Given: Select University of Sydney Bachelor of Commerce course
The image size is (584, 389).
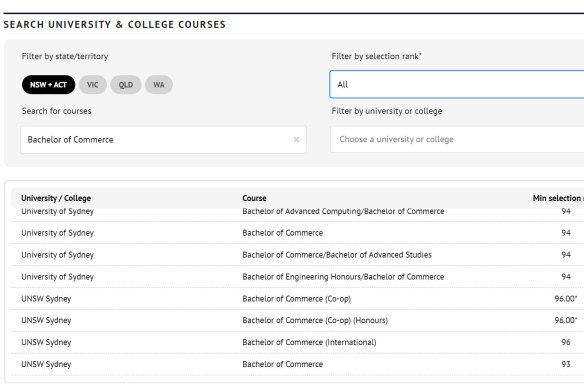Looking at the screenshot, I should coord(283,233).
